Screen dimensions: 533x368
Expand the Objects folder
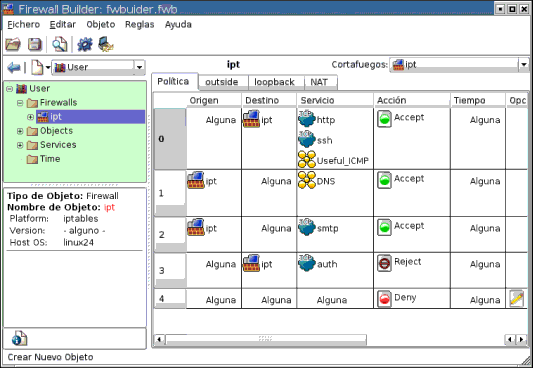click(x=20, y=131)
